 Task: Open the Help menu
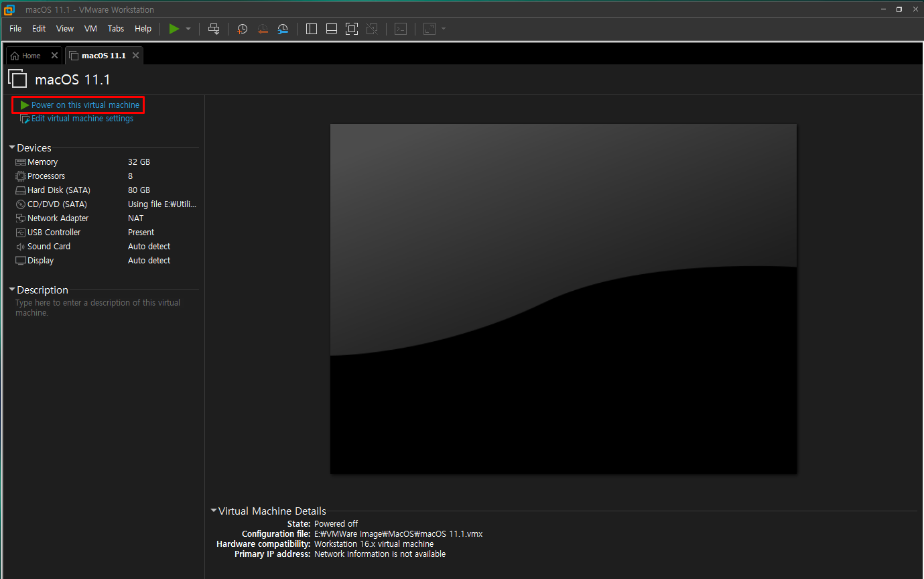click(x=143, y=29)
